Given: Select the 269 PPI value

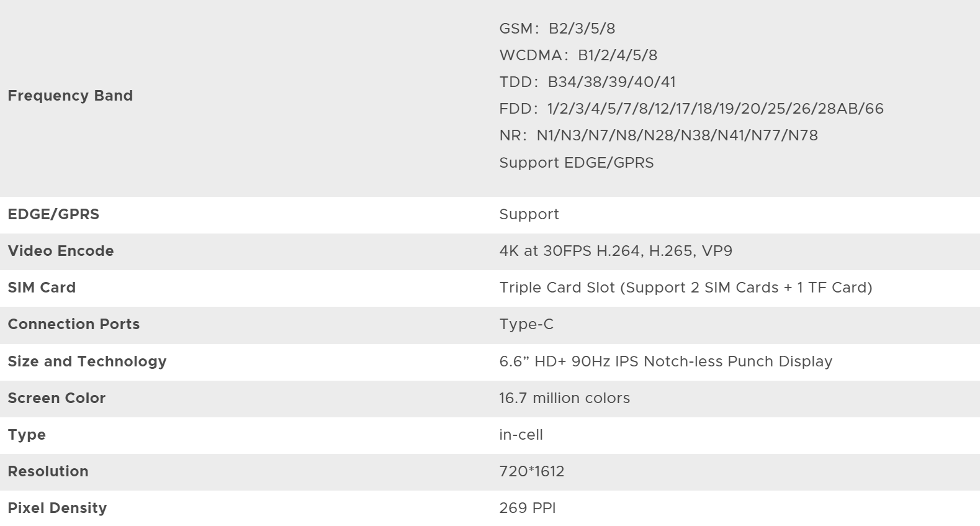Looking at the screenshot, I should [x=527, y=508].
